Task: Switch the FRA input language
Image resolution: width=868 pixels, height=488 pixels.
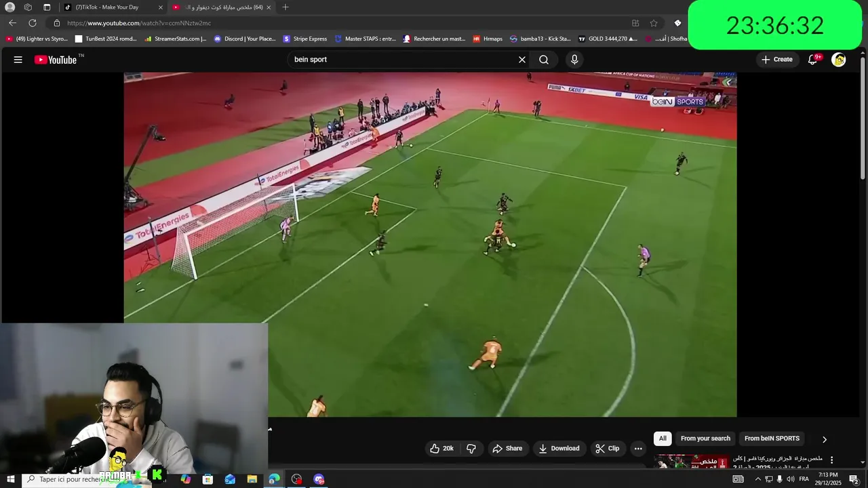Action: pos(804,479)
